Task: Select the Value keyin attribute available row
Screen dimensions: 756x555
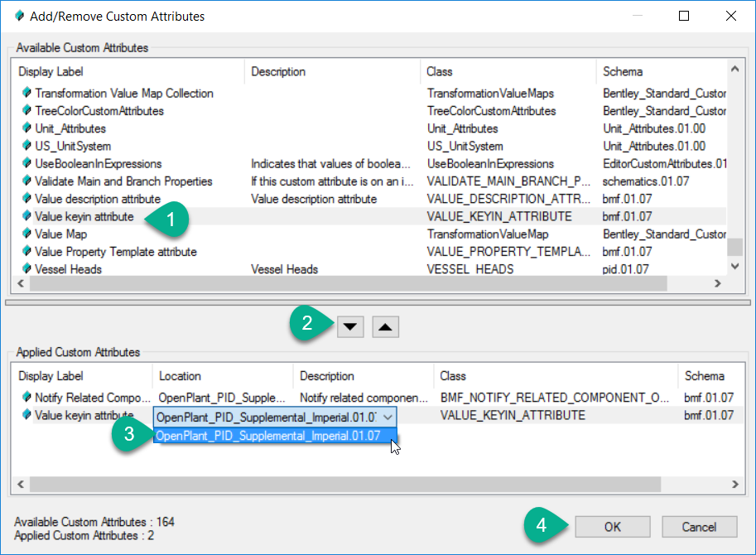Action: pyautogui.click(x=84, y=217)
